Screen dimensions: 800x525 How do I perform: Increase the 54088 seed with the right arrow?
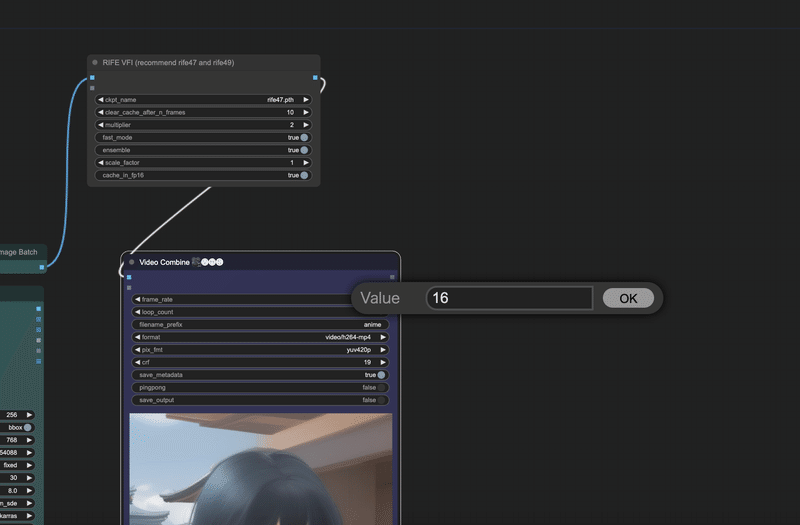[x=30, y=453]
